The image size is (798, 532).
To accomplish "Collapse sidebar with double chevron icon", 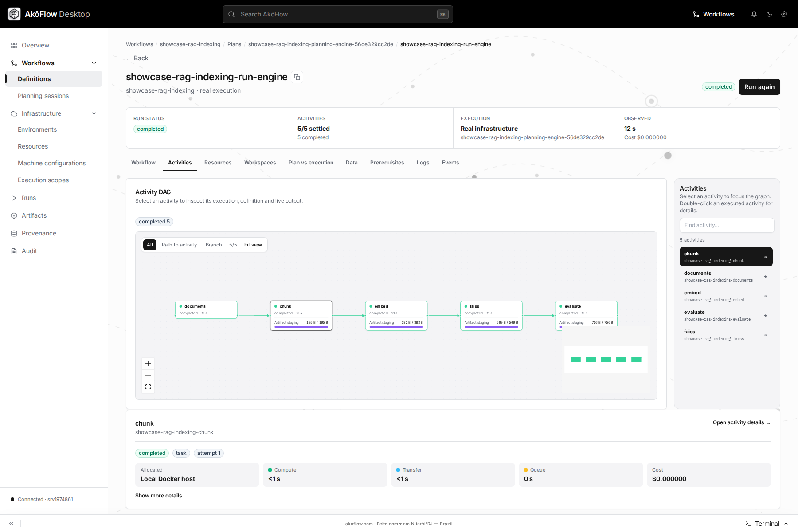I will coord(11,524).
